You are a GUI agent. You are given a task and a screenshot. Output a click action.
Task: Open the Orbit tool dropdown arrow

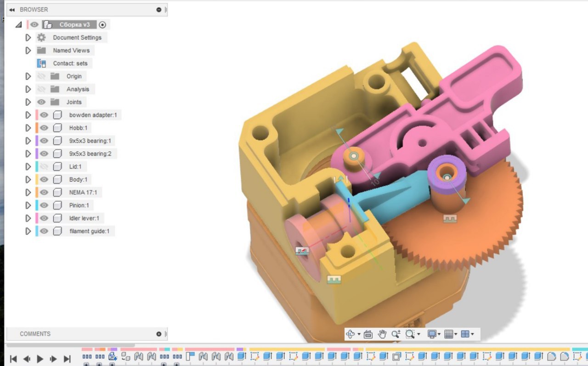point(359,335)
